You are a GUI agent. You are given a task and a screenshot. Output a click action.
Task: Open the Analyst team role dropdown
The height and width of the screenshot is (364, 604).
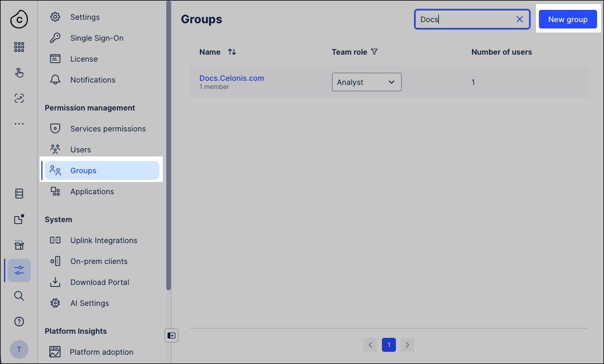(366, 82)
